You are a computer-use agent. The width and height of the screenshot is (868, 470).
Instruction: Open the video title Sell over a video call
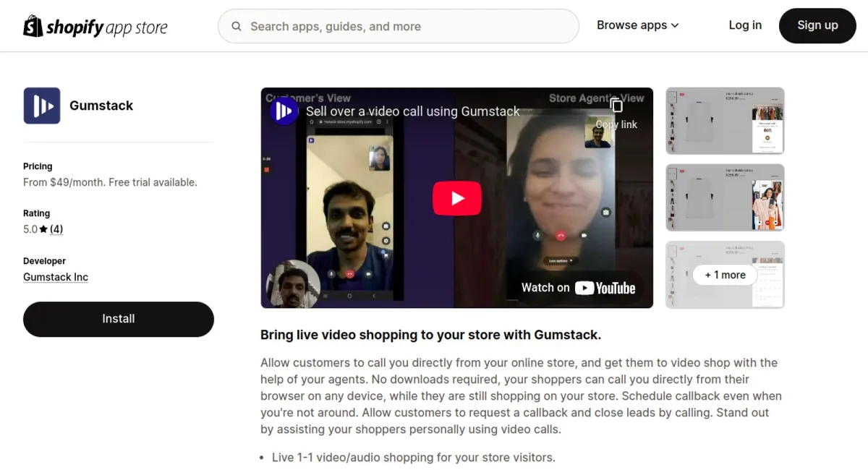coord(412,111)
